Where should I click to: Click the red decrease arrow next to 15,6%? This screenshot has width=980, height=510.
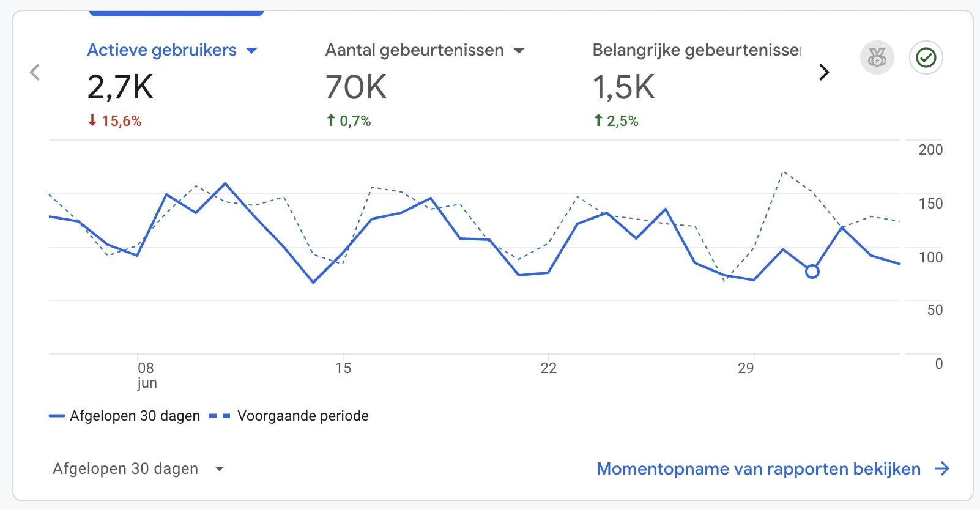coord(92,120)
